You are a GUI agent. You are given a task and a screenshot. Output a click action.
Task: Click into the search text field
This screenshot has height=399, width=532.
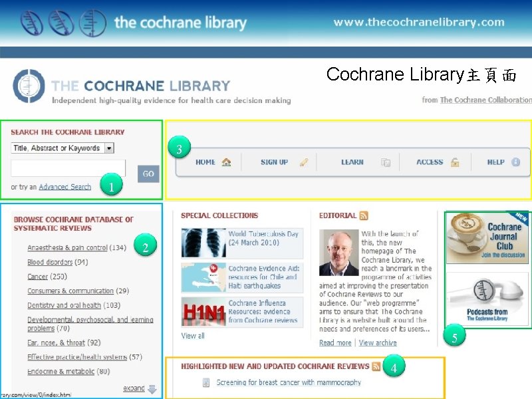pos(68,168)
